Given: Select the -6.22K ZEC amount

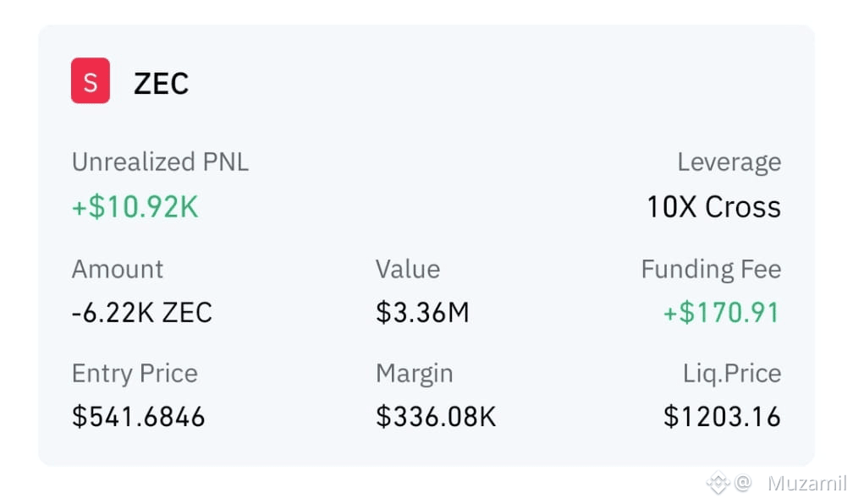Looking at the screenshot, I should 142,313.
